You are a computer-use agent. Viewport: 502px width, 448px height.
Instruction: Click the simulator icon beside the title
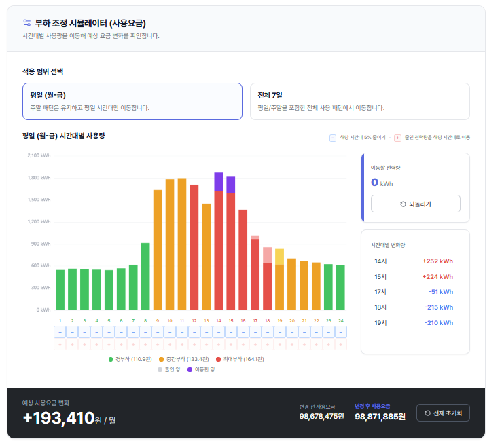(x=26, y=22)
